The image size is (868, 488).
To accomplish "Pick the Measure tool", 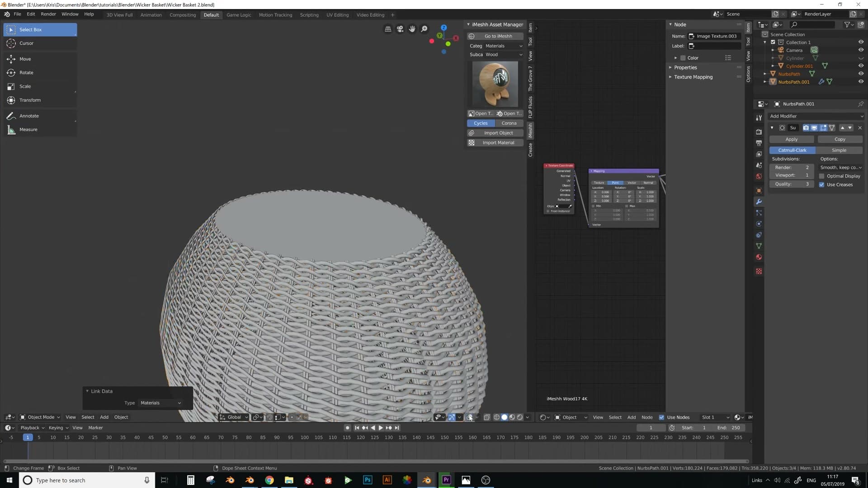I will pyautogui.click(x=40, y=130).
